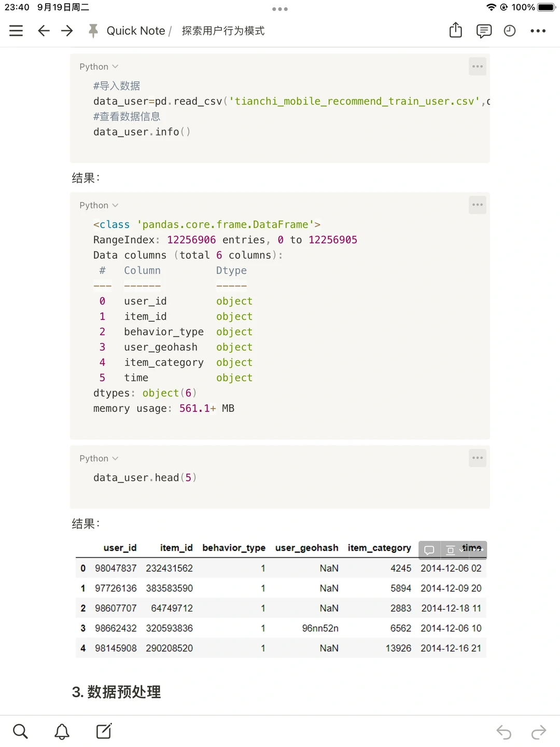The width and height of the screenshot is (560, 747).
Task: Tap the Wi-Fi status icon
Action: [491, 7]
